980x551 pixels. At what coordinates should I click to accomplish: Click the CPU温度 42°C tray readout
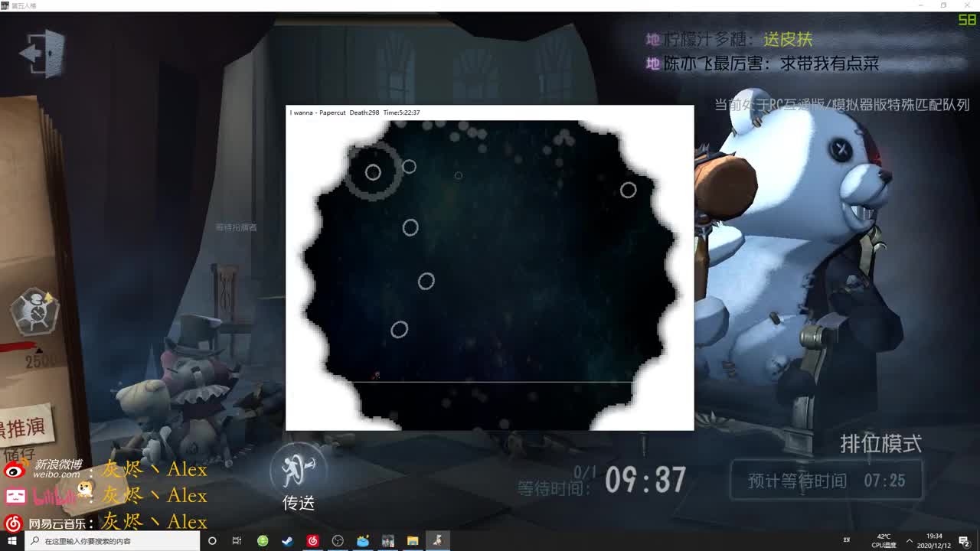coord(884,541)
